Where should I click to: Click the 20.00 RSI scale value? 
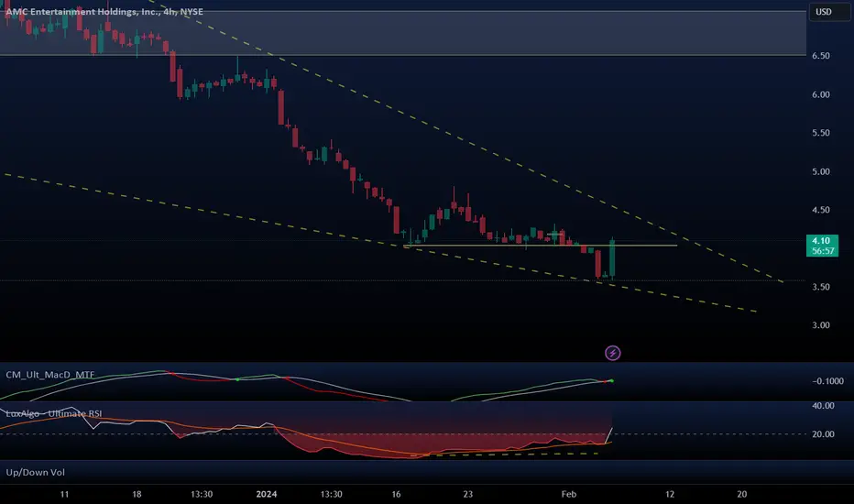pos(823,434)
